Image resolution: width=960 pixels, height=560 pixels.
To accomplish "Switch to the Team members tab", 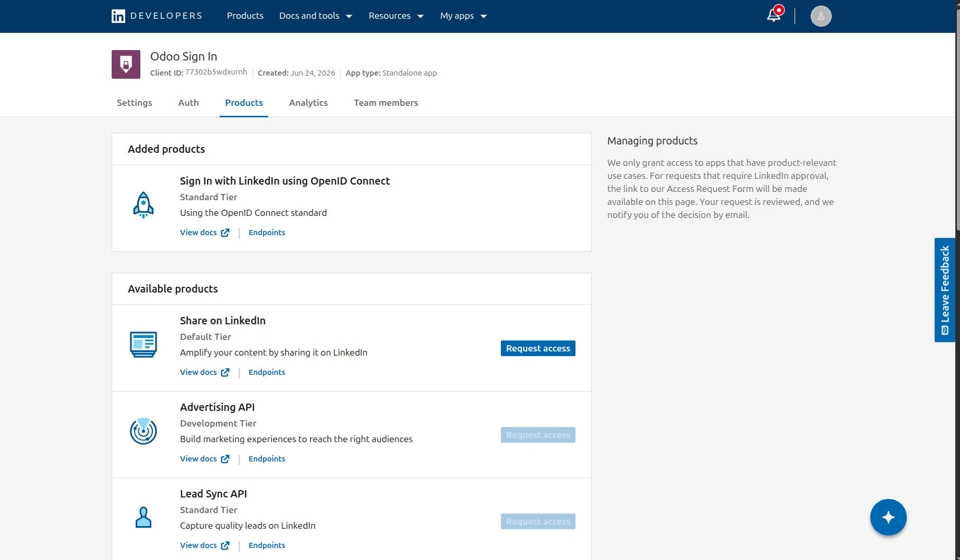I will click(386, 103).
